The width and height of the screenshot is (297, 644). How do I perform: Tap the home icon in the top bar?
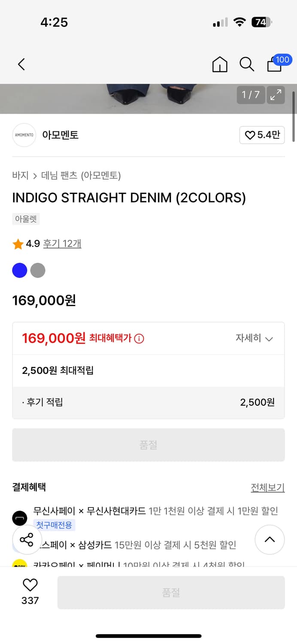point(219,64)
